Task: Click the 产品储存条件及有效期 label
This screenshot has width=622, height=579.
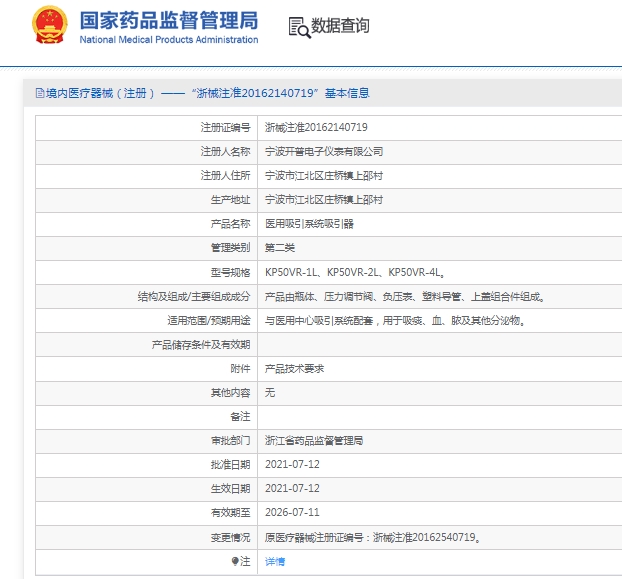Action: coord(201,345)
